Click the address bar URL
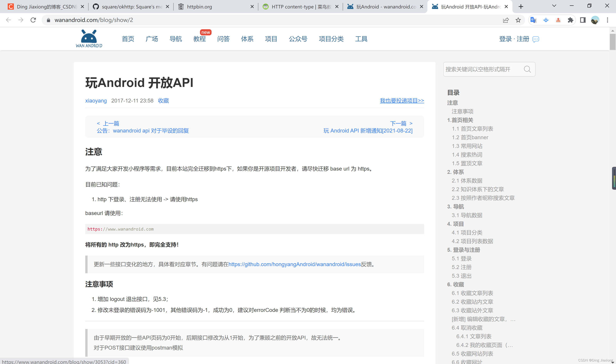 [x=94, y=20]
